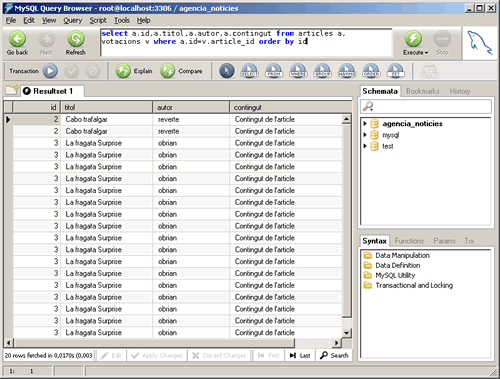Click the Apply Changes button
Screen dimensions: 500x379
(157, 356)
